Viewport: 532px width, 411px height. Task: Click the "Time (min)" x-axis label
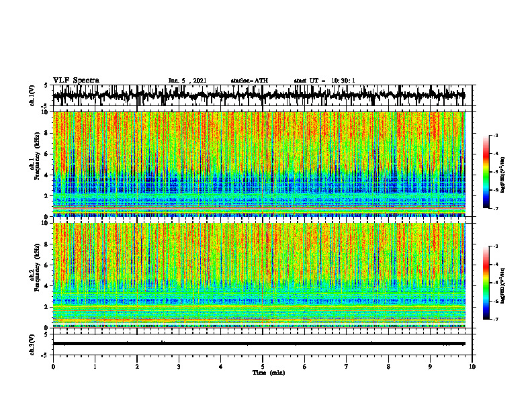(269, 373)
